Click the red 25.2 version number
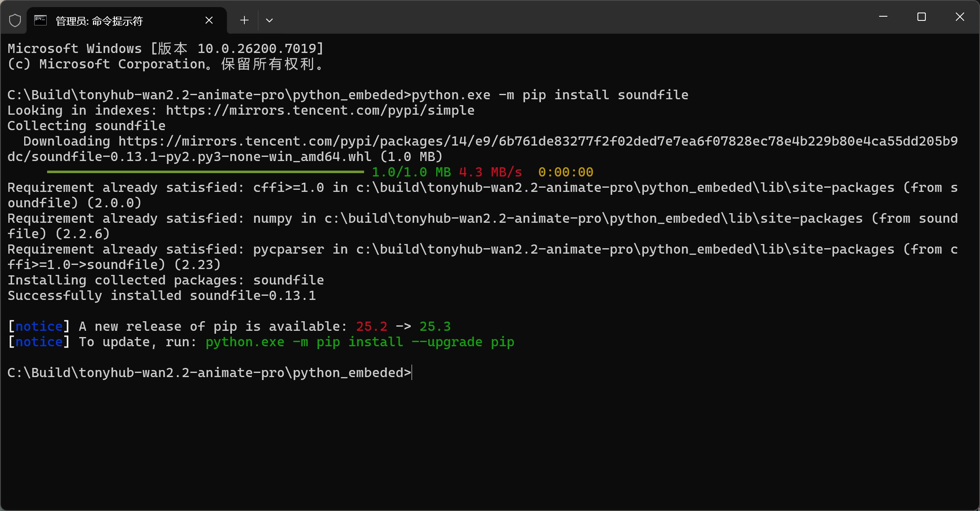The height and width of the screenshot is (511, 980). (372, 327)
